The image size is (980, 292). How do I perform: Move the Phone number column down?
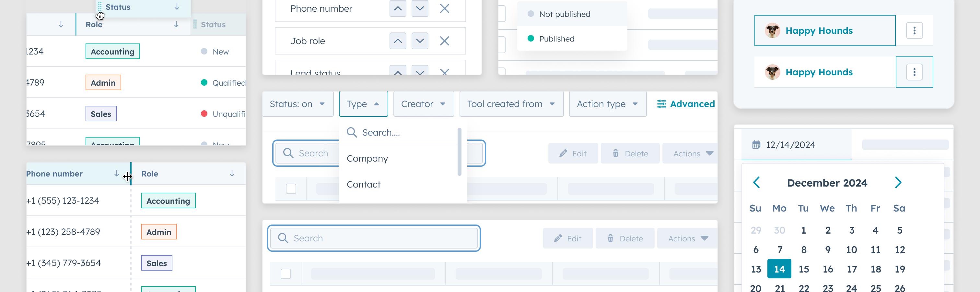pos(420,8)
